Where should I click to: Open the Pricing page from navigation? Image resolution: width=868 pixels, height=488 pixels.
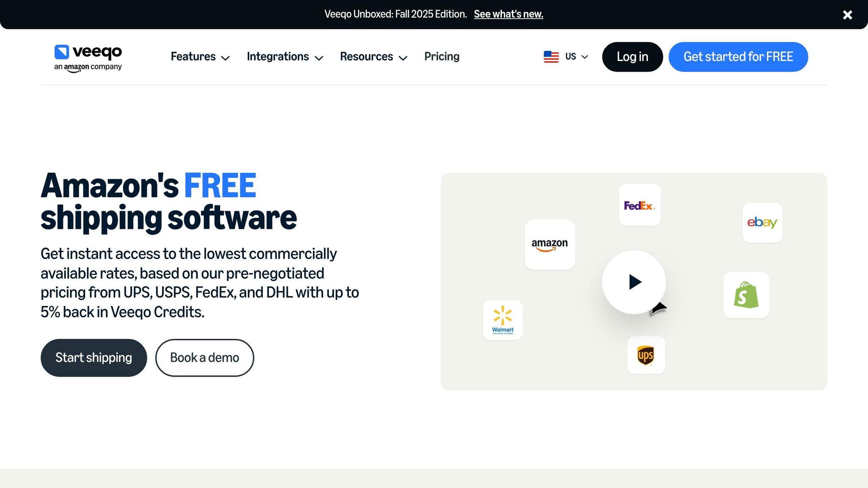click(442, 57)
